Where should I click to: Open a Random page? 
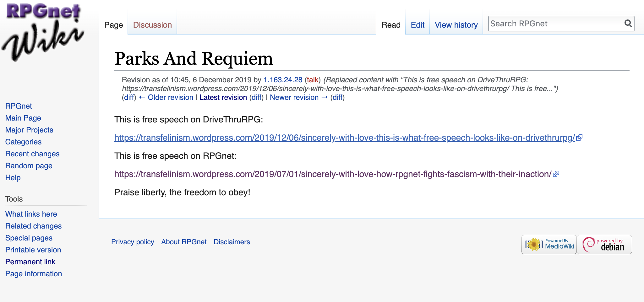coord(29,166)
